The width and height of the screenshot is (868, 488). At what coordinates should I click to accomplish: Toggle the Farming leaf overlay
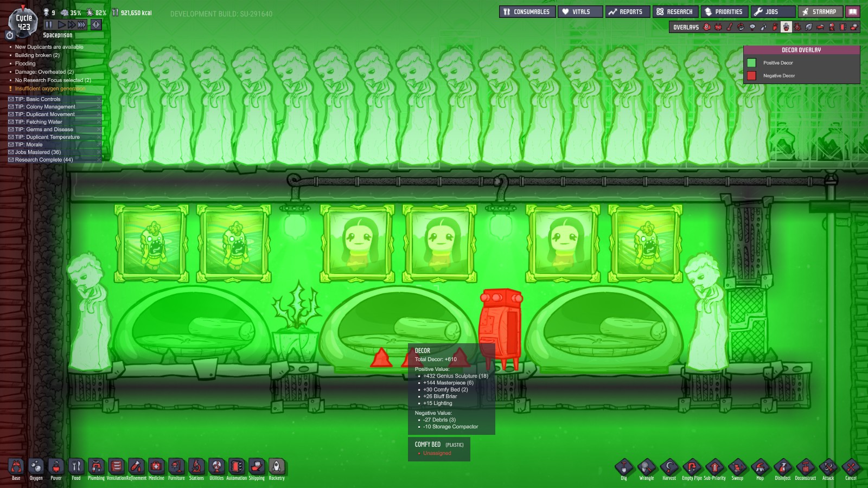click(x=809, y=27)
